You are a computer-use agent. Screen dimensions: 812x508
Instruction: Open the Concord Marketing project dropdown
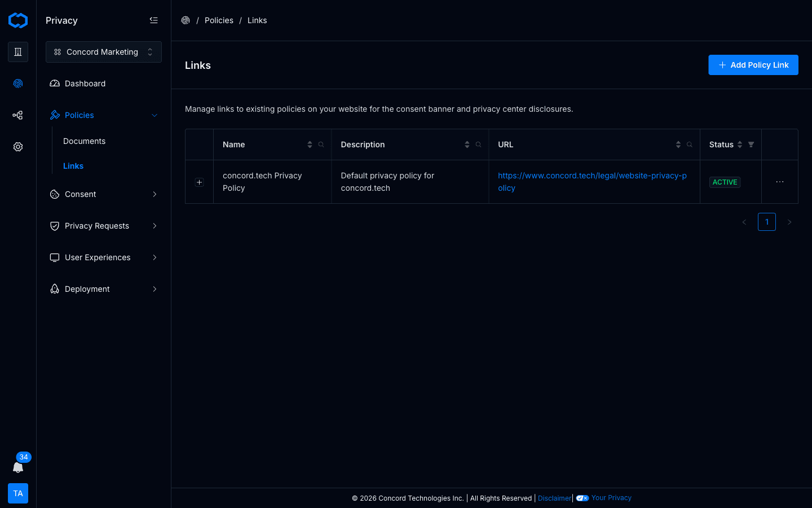click(x=104, y=52)
